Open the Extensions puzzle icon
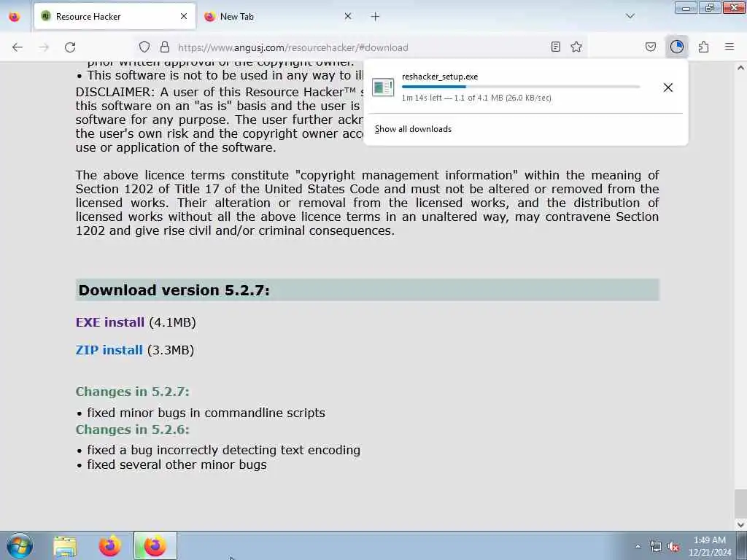Viewport: 747px width, 560px height. coord(703,47)
